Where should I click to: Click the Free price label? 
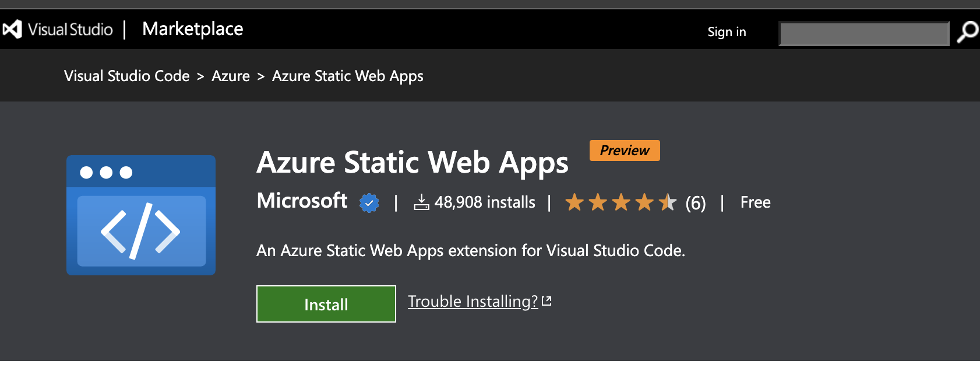756,202
